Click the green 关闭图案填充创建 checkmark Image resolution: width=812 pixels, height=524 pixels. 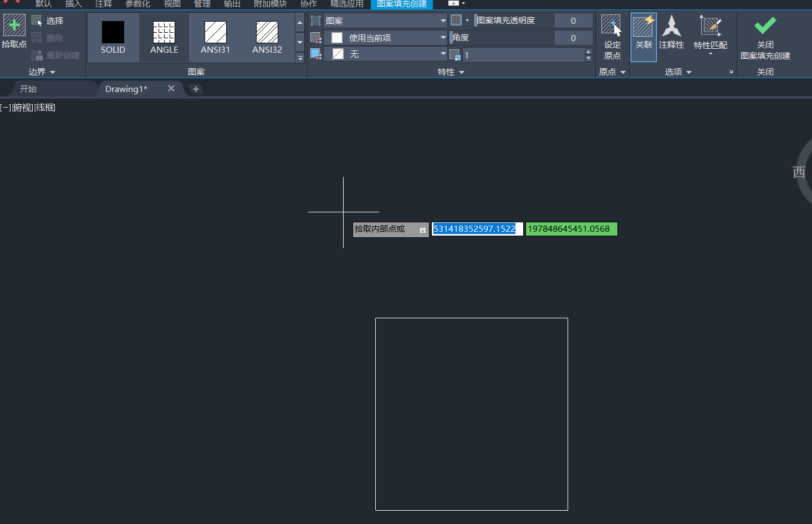765,26
